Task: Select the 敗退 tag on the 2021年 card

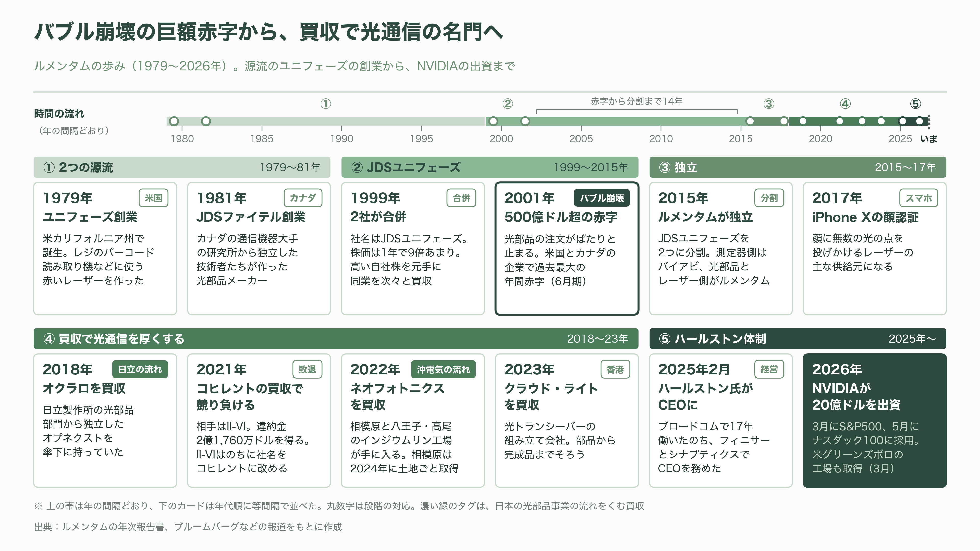Action: (x=307, y=369)
